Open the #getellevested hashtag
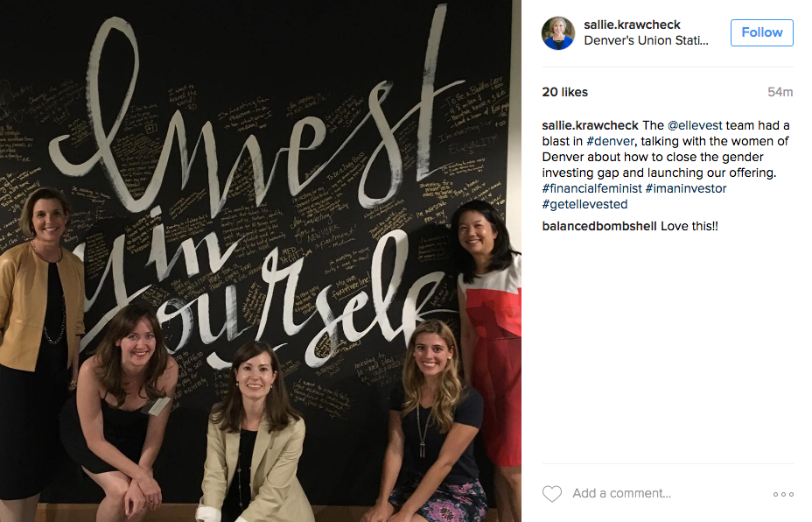Screen dimensions: 812x522 click(584, 204)
